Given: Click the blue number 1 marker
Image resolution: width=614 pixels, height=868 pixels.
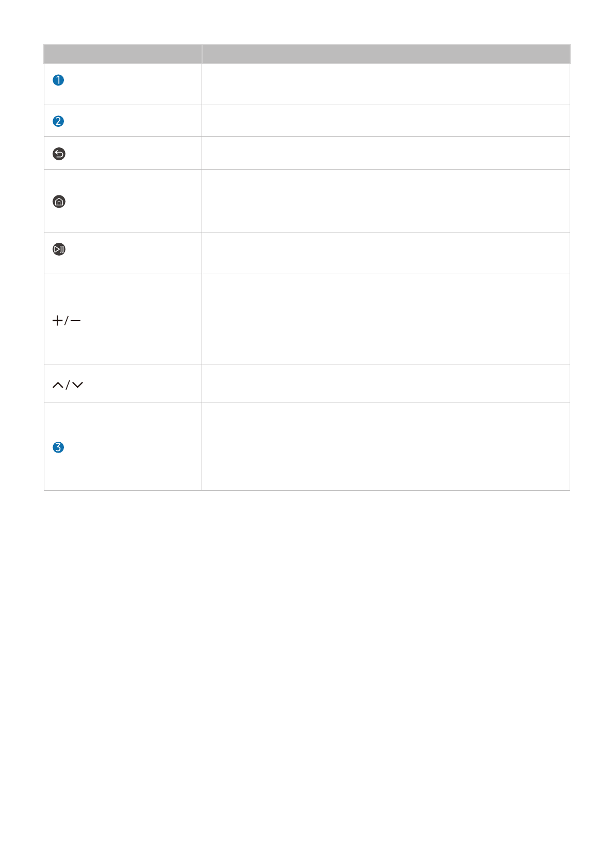Looking at the screenshot, I should coord(58,80).
